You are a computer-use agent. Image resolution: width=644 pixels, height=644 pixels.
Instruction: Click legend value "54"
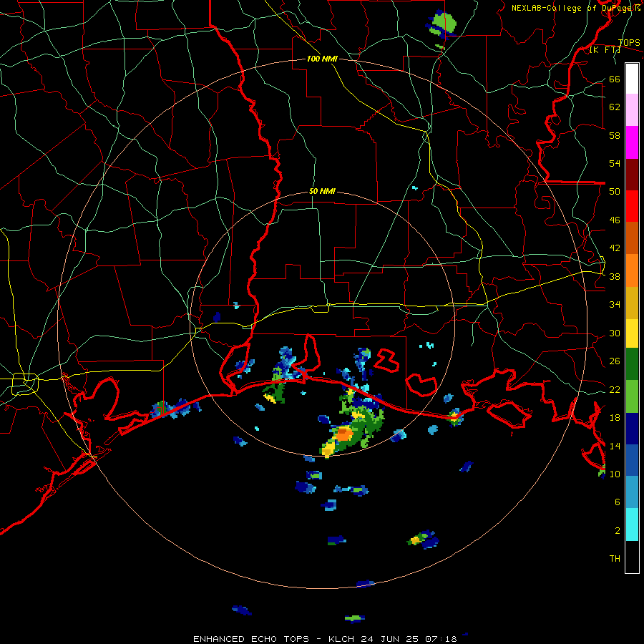pyautogui.click(x=615, y=163)
